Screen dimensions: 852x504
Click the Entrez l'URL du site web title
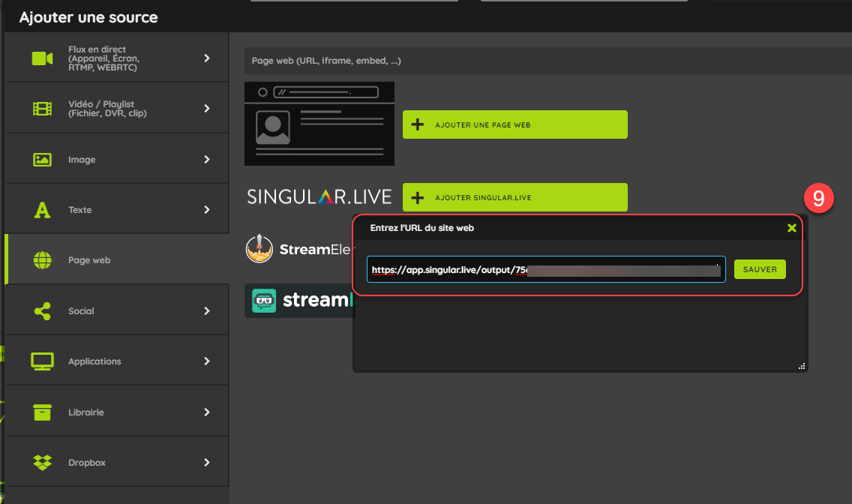pyautogui.click(x=422, y=228)
